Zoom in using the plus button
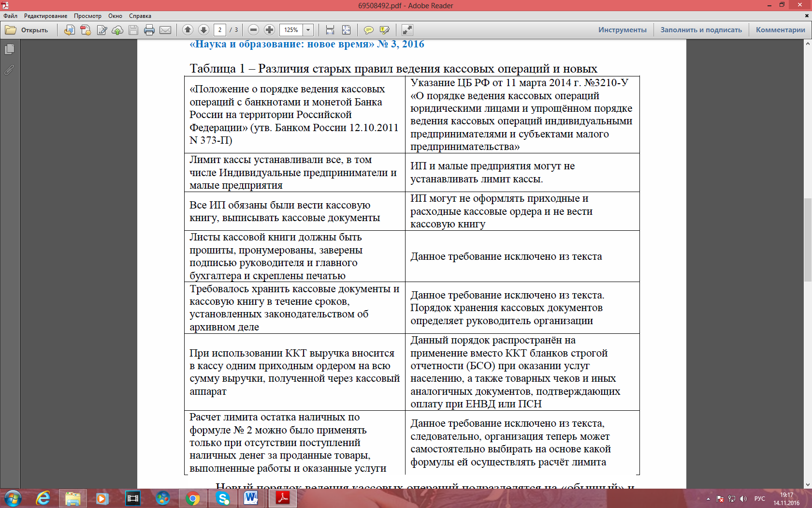 pos(269,30)
